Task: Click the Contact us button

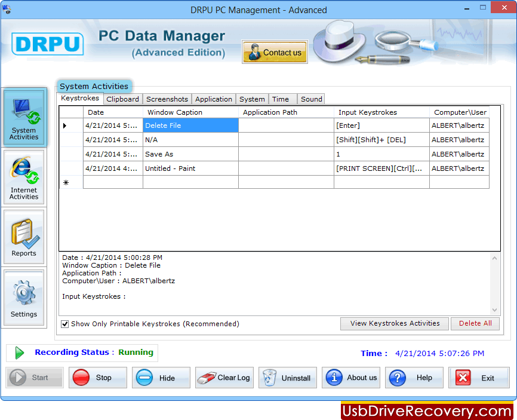Action: coord(275,52)
